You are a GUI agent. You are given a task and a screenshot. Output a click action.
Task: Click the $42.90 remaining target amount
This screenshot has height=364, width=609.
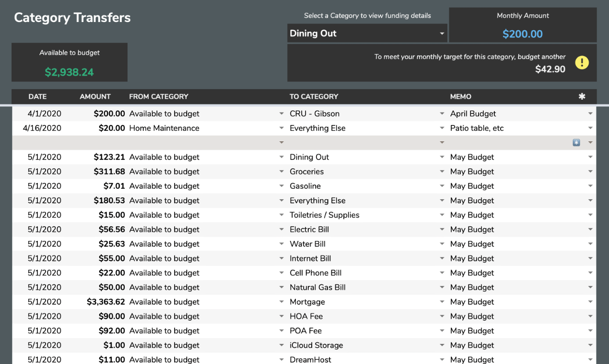tap(550, 69)
